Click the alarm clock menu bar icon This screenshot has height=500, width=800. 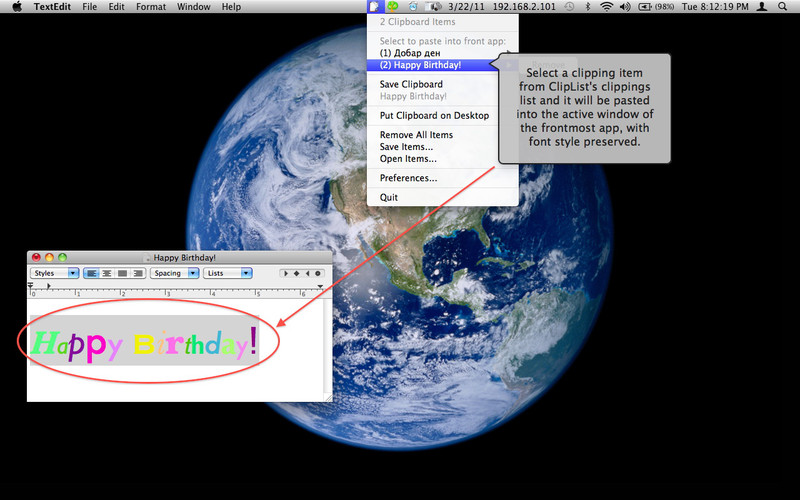point(413,7)
